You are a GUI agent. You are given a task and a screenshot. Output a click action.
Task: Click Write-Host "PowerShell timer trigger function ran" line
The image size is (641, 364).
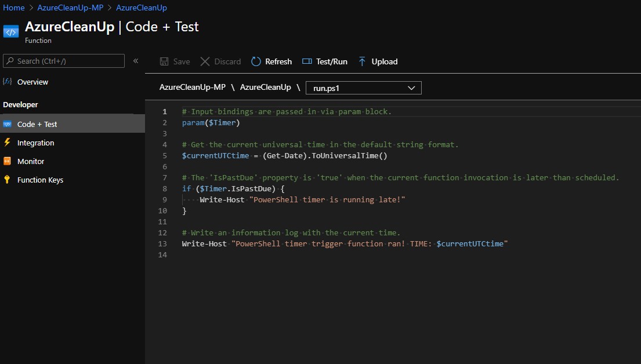[345, 244]
